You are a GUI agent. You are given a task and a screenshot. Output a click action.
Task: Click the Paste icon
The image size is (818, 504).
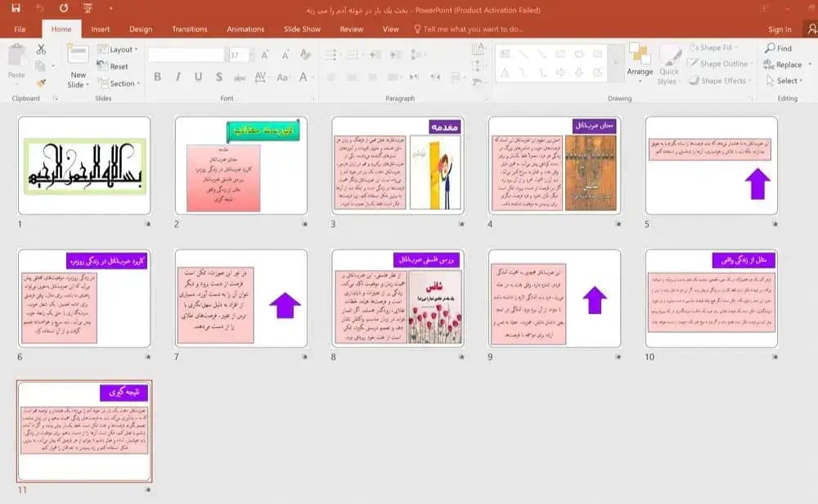click(16, 56)
